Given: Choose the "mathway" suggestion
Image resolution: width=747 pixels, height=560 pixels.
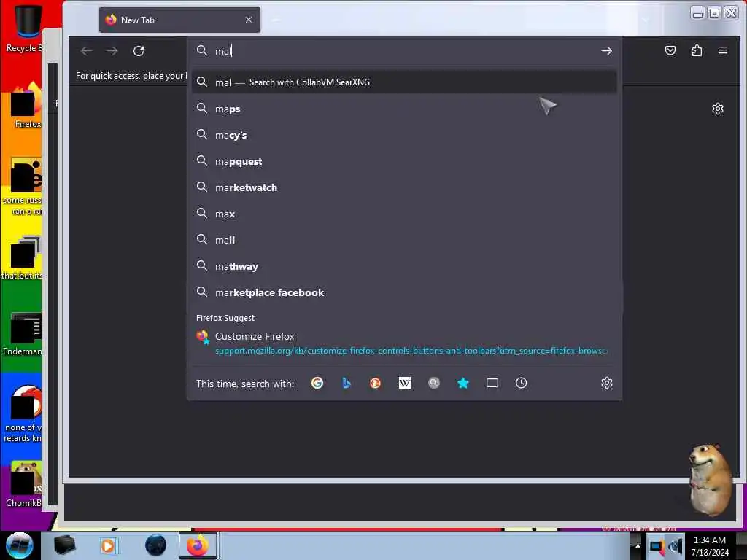Looking at the screenshot, I should 404,266.
